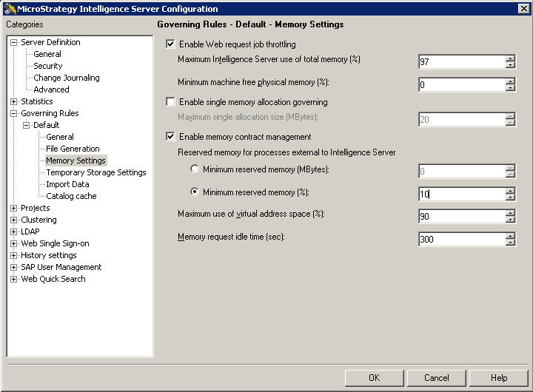Image resolution: width=533 pixels, height=392 pixels.
Task: Click the Cancel button
Action: click(x=437, y=378)
